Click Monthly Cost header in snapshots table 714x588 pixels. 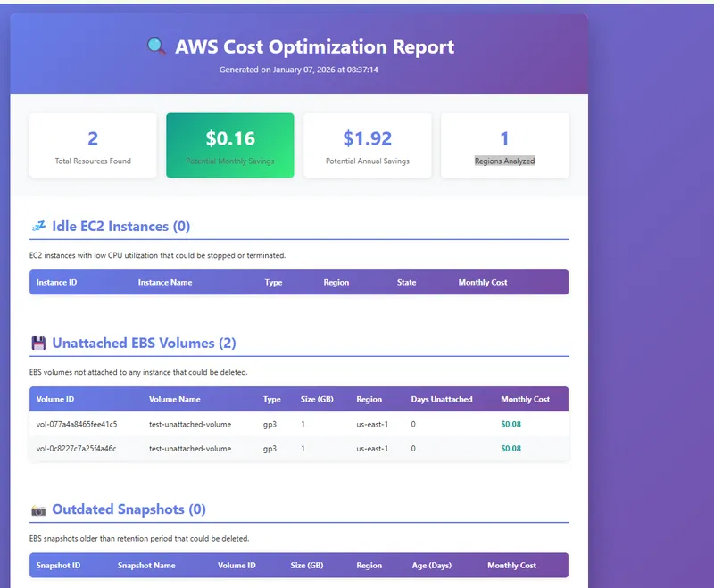click(511, 565)
